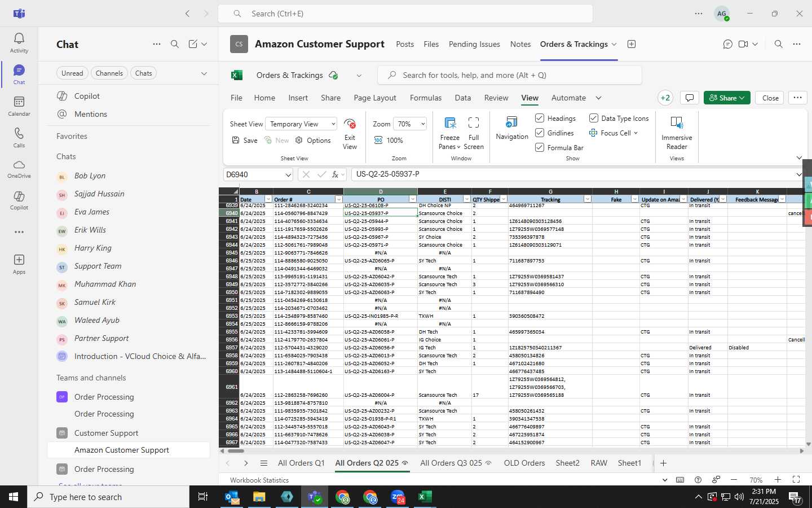
Task: Set zoom to 100%
Action: pyautogui.click(x=389, y=141)
